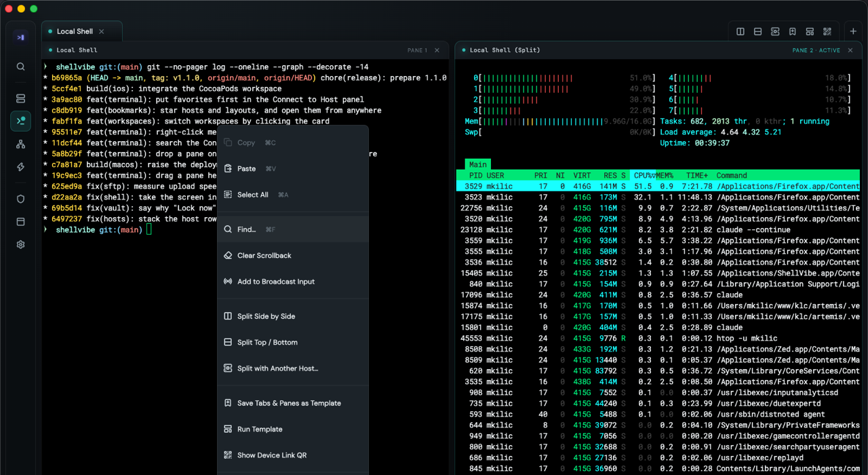This screenshot has width=868, height=475.
Task: Click the ShellVibe logo icon in the sidebar
Action: [20, 37]
